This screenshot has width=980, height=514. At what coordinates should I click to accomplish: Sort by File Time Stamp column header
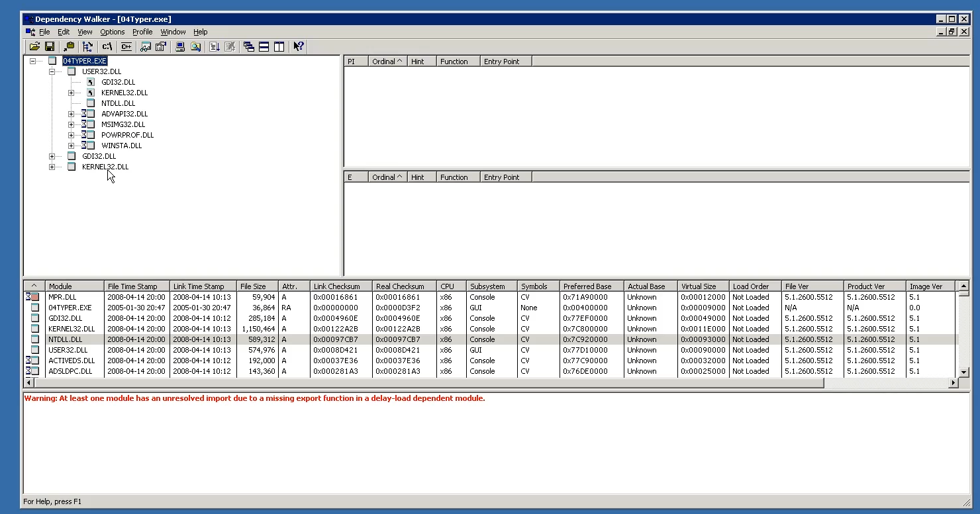(137, 286)
